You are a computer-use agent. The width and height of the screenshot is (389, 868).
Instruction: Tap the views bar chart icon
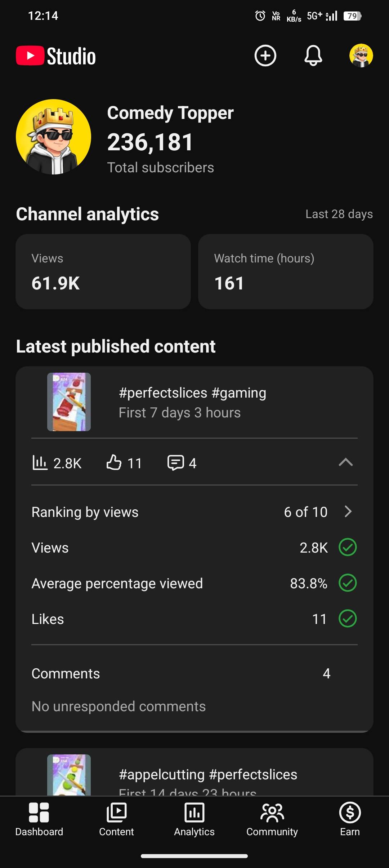tap(40, 462)
